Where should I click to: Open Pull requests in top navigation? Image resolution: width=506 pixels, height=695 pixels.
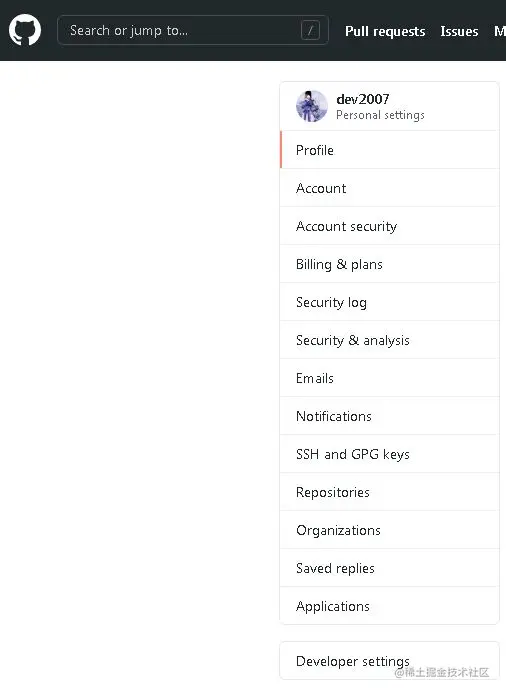[385, 31]
